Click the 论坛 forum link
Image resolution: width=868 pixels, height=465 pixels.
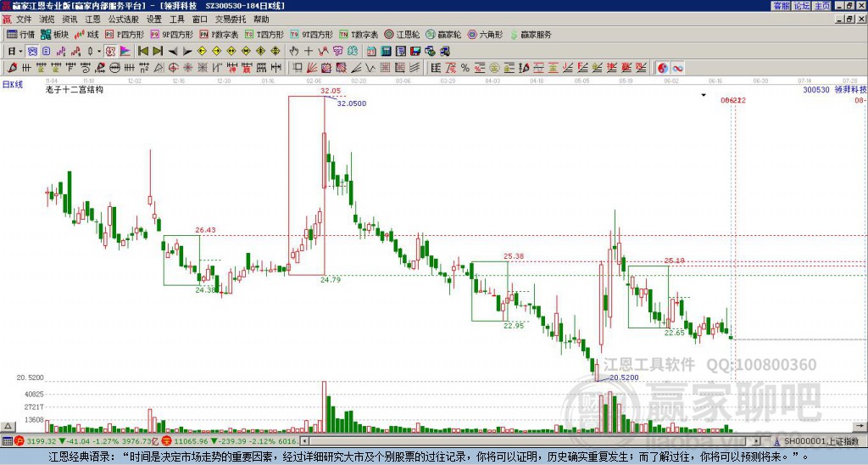point(802,6)
